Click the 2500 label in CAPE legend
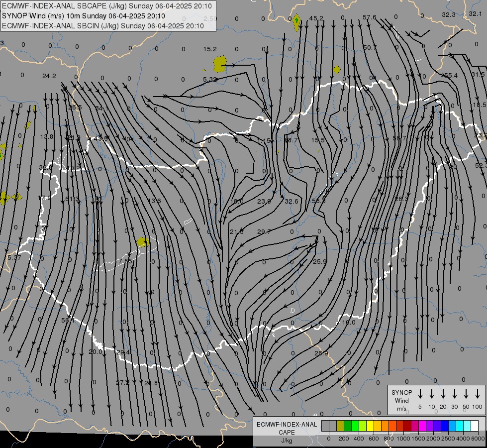The width and height of the screenshot is (487, 448). (x=448, y=439)
